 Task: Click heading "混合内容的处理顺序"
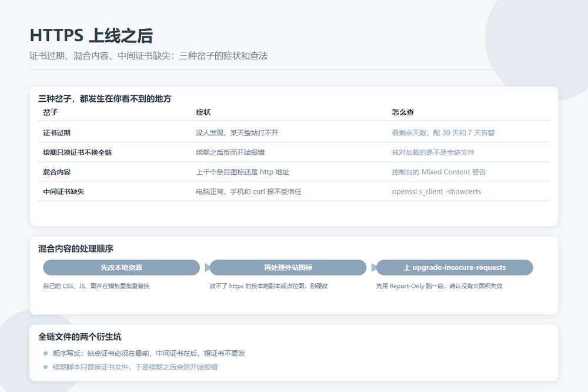coord(76,248)
